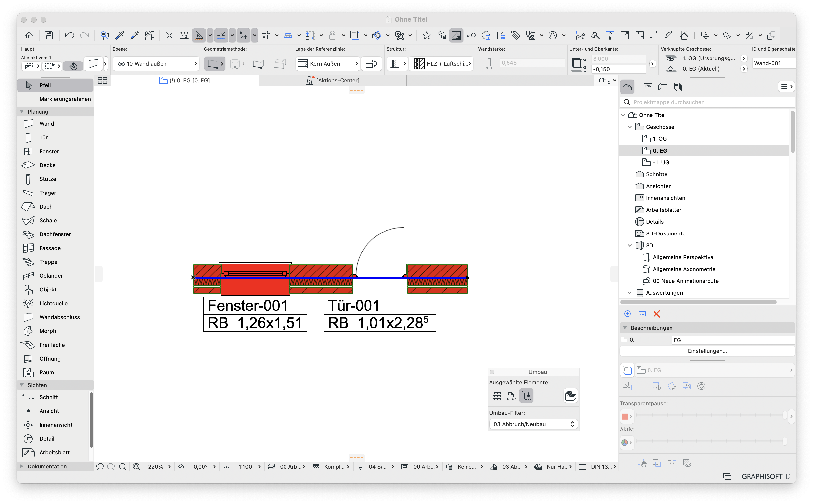Click the Projektmappe durchsuchen search field
The height and width of the screenshot is (504, 813).
[708, 102]
